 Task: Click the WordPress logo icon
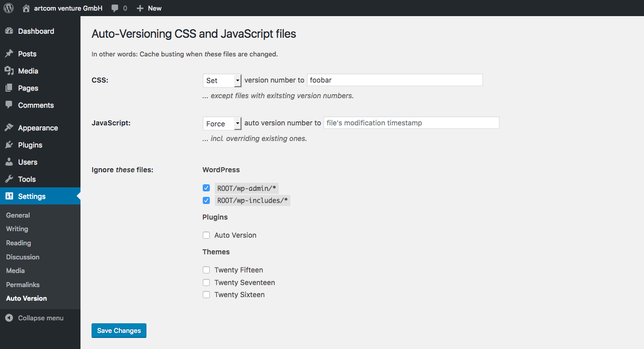pos(9,8)
